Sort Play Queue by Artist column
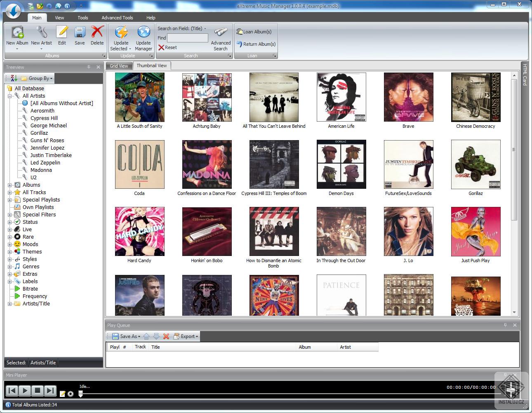 click(358, 347)
